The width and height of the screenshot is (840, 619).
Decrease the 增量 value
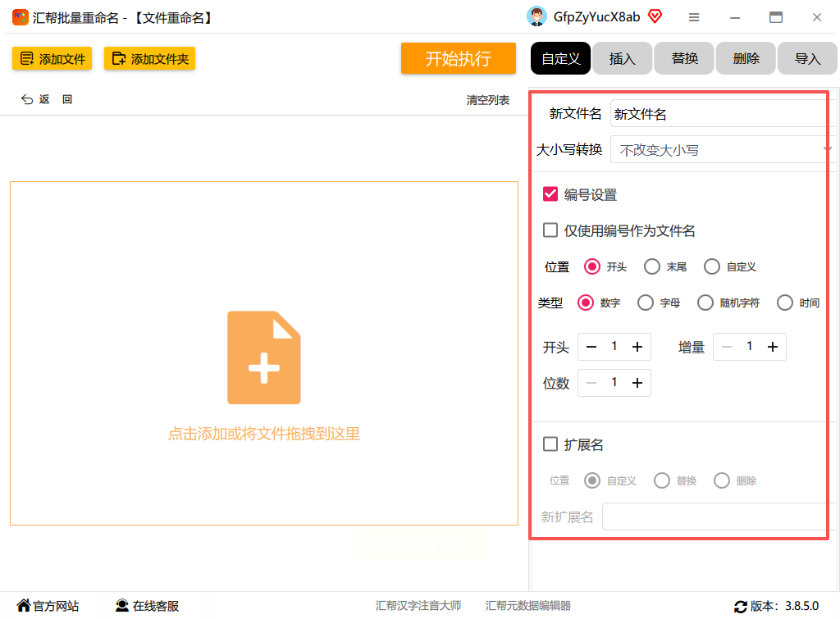(727, 347)
